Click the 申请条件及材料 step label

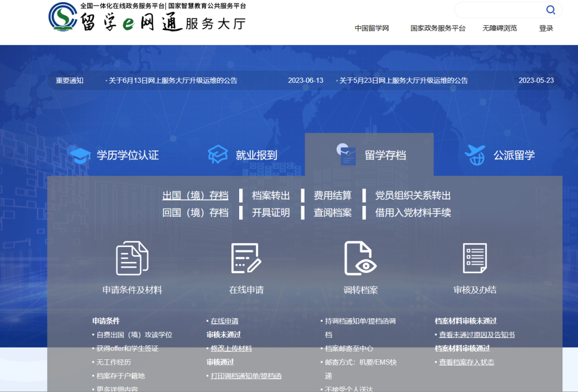[x=132, y=290]
